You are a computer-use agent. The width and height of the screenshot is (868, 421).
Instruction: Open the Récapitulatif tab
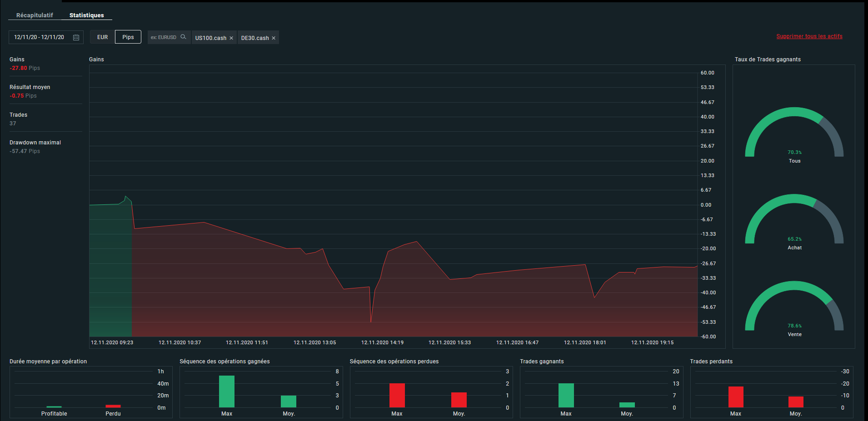(35, 15)
